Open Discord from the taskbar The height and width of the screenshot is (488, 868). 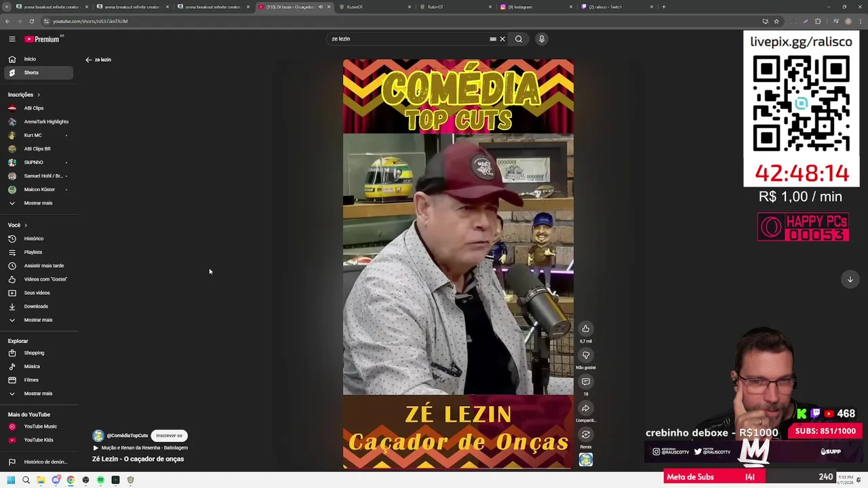(x=56, y=480)
